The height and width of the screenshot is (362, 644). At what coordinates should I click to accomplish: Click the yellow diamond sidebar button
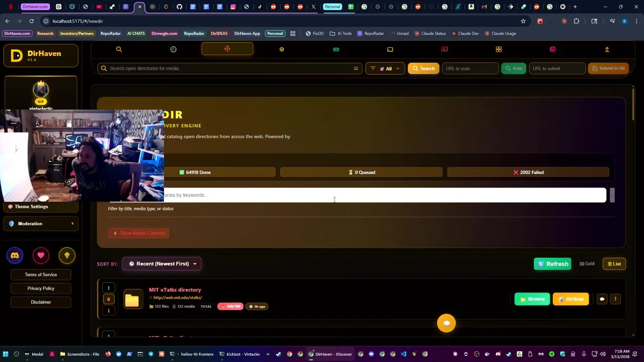click(x=67, y=255)
